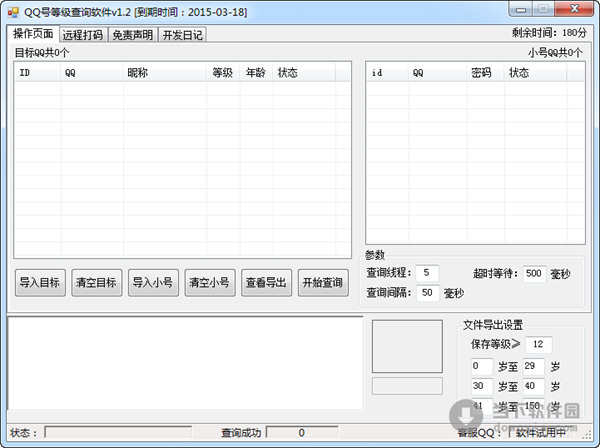Click the 昵称 column header
600x448 pixels.
165,72
